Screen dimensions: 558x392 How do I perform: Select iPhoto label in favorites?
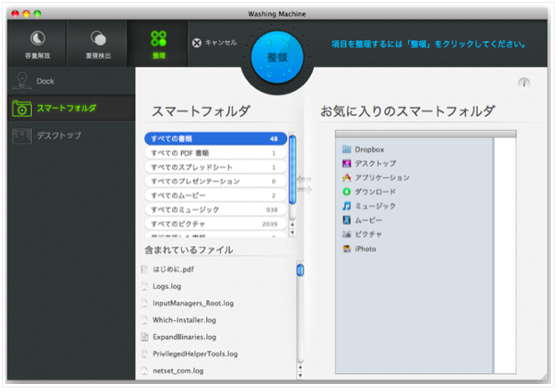(x=365, y=249)
